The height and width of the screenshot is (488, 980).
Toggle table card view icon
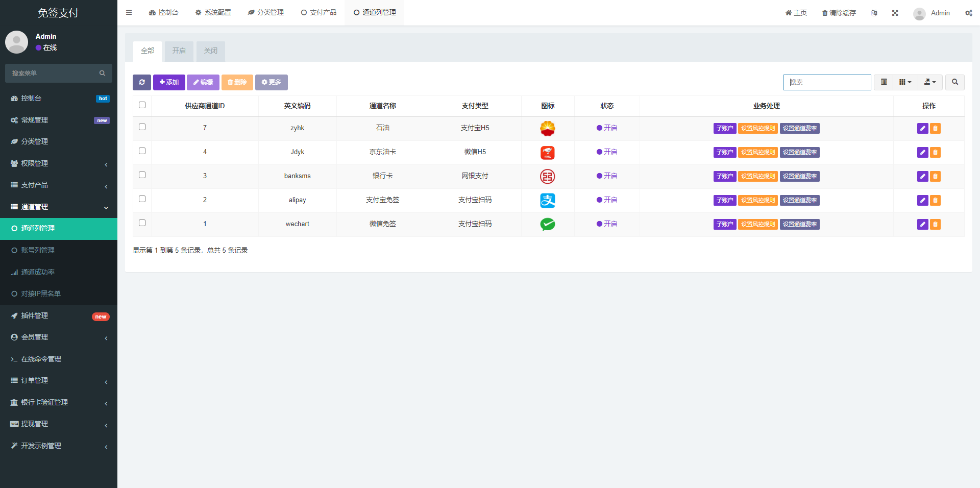pos(884,82)
